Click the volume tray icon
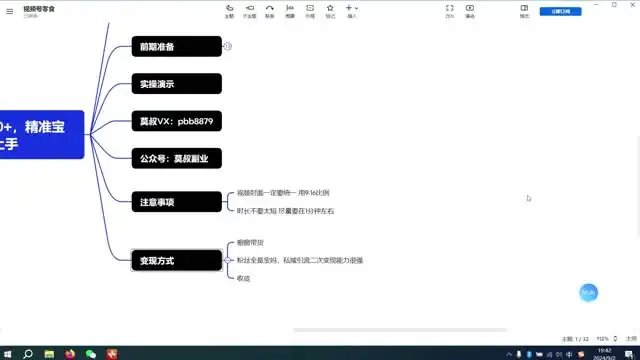 tap(559, 354)
